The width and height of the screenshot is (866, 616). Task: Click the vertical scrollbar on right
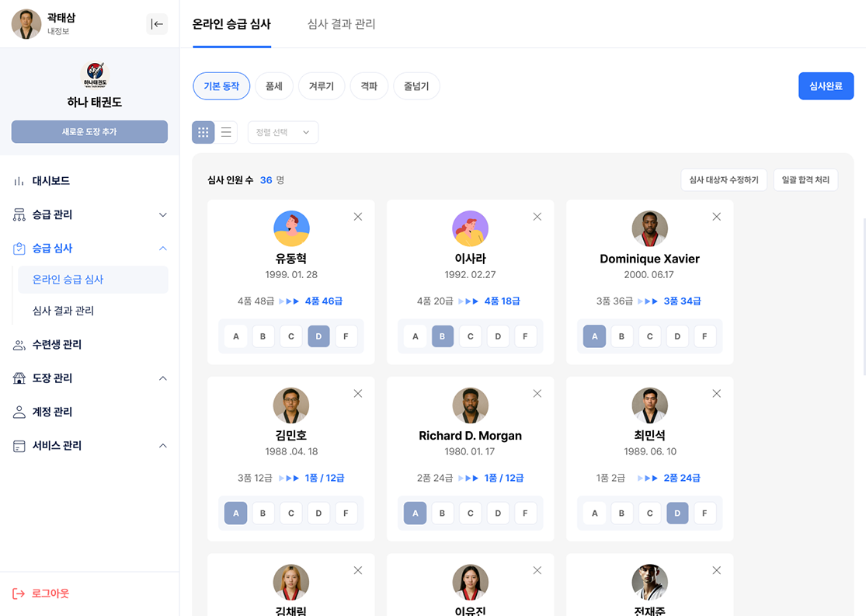point(864,298)
